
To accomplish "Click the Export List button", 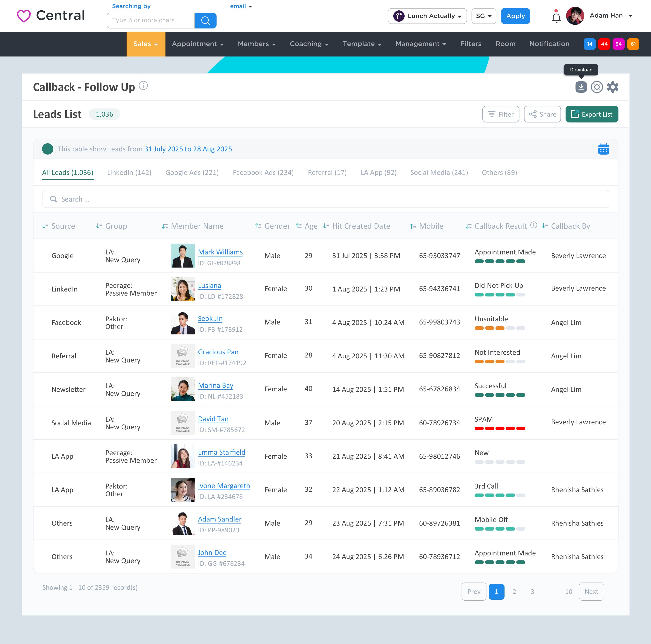I will click(x=592, y=114).
